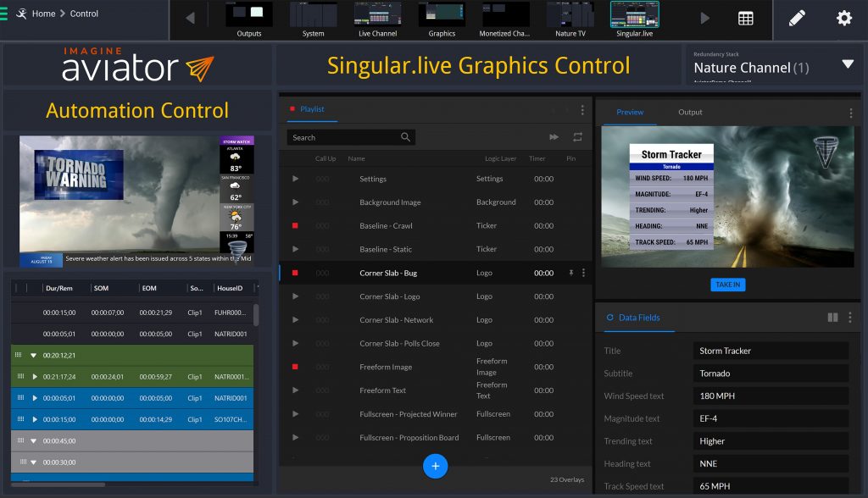The image size is (868, 498).
Task: Open Data Fields three-dot menu
Action: point(849,318)
